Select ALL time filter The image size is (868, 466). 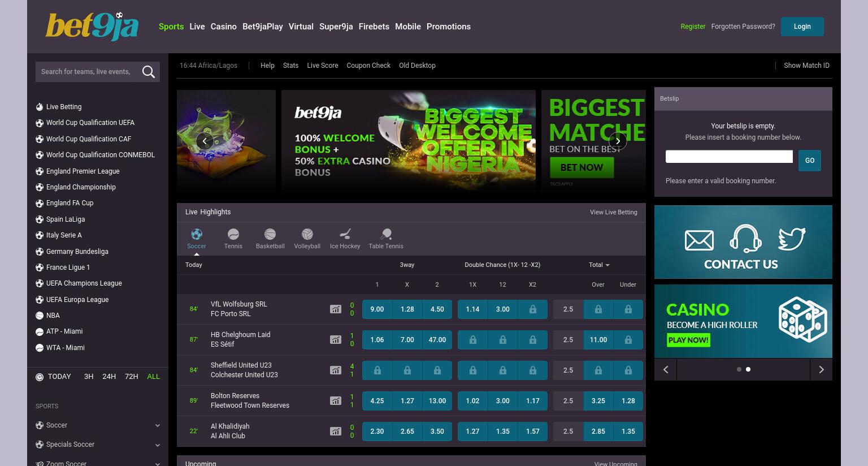(154, 377)
